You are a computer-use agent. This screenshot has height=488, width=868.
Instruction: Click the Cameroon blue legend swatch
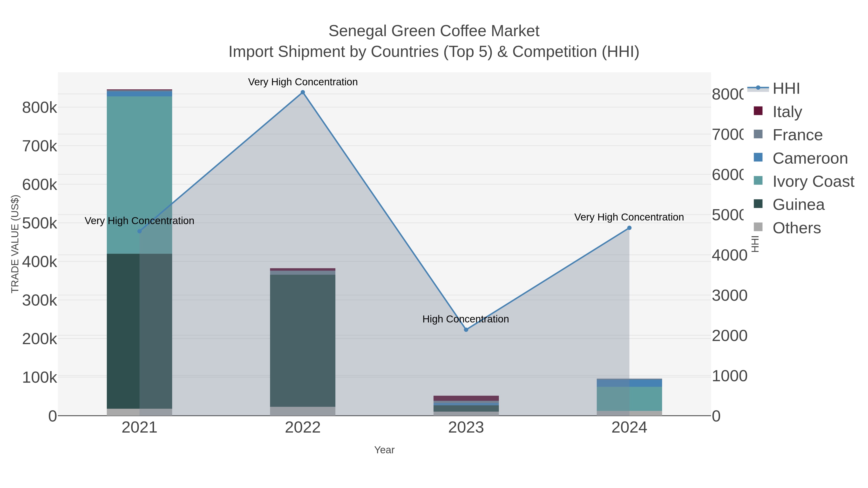(x=758, y=157)
